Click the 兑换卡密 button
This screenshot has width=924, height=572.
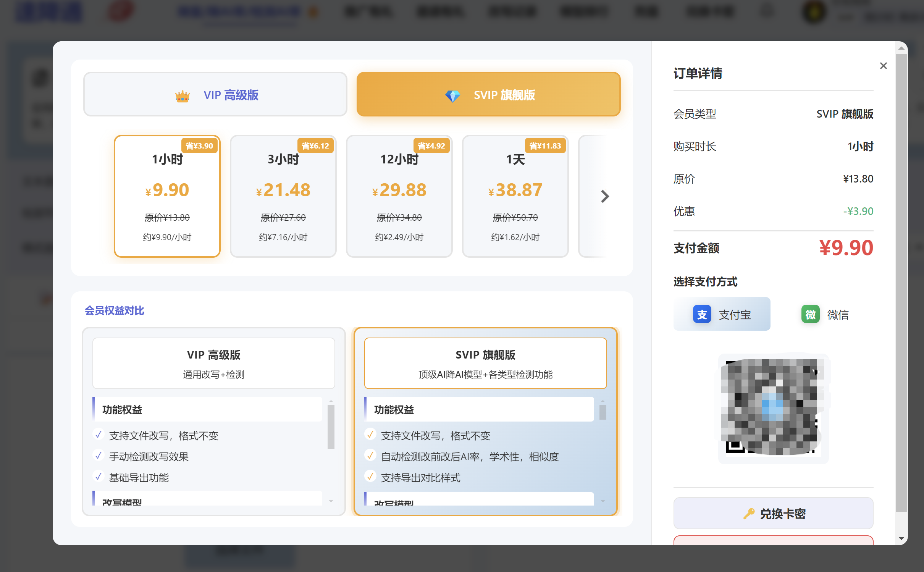pos(773,514)
